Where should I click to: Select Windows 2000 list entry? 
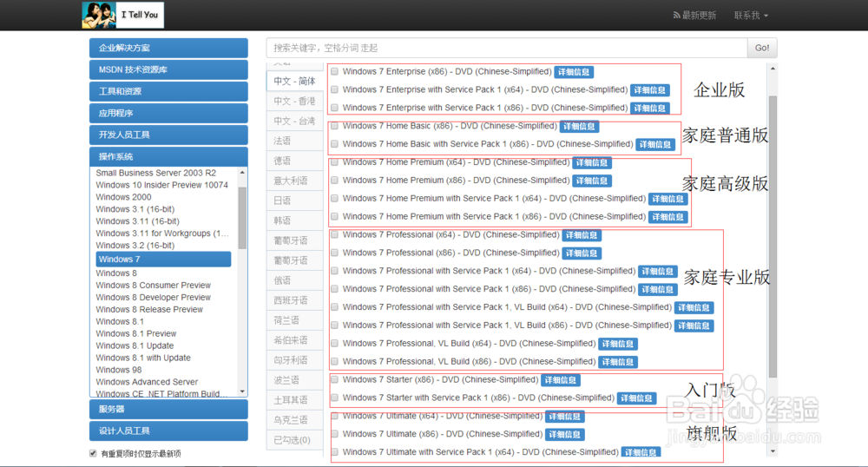click(x=123, y=197)
